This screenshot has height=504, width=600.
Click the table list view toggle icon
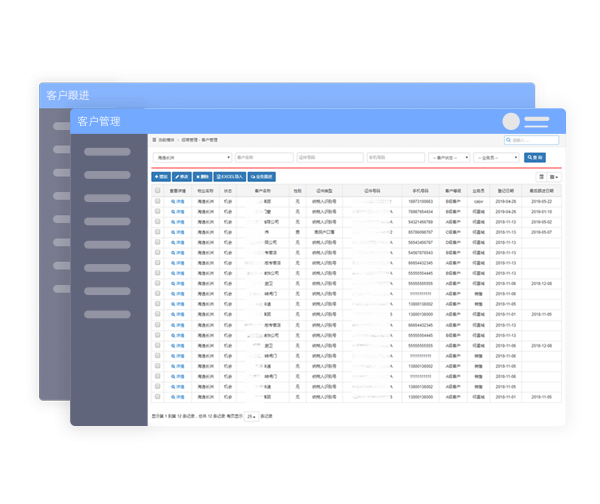tap(542, 176)
